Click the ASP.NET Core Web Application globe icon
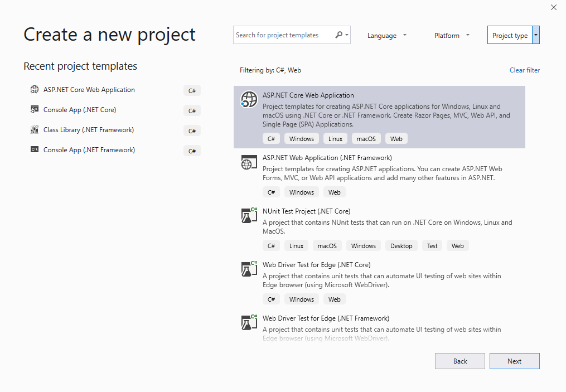Viewport: 566px width, 392px height. [x=249, y=99]
